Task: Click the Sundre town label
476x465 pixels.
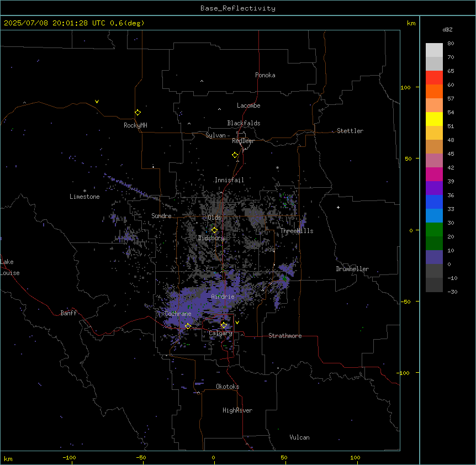Action: [x=161, y=216]
